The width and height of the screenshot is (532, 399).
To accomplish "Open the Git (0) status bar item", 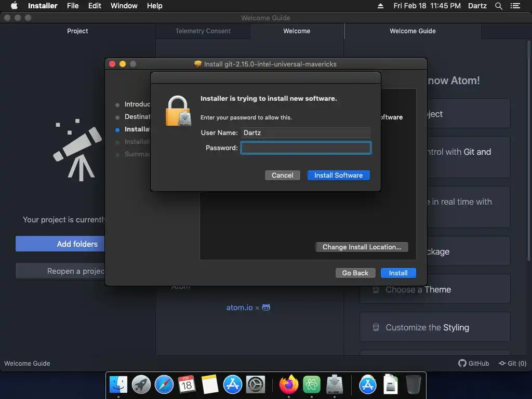I will pos(512,363).
